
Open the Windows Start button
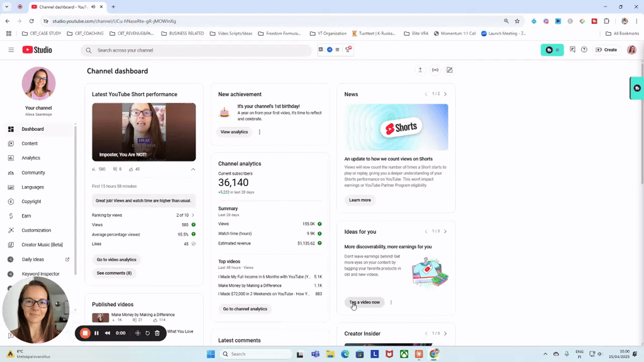(211, 354)
